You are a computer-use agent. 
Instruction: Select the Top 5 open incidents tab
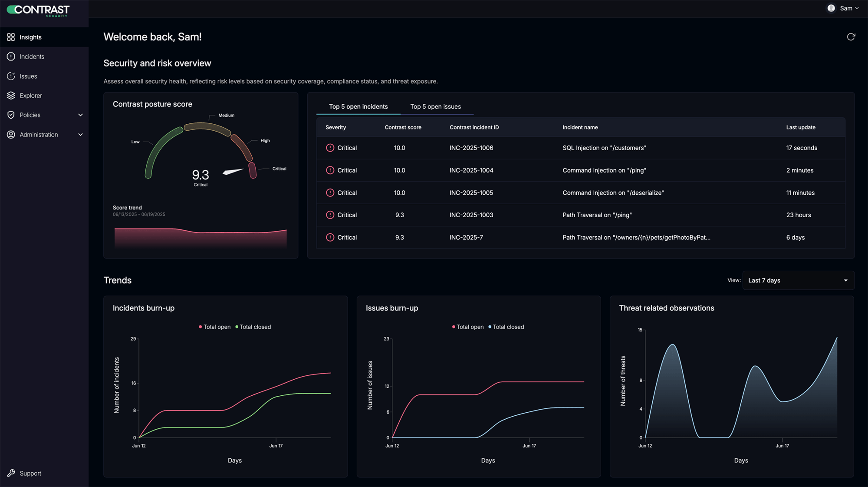click(358, 106)
